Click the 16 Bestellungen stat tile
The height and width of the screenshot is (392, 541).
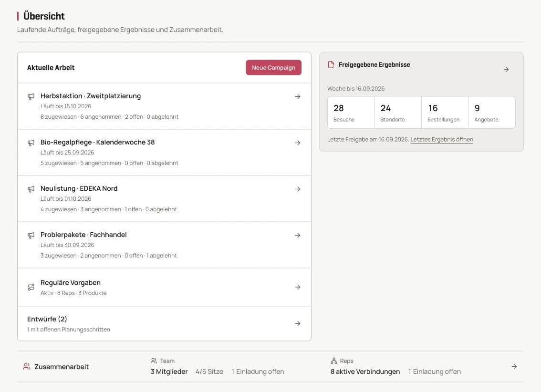(445, 113)
